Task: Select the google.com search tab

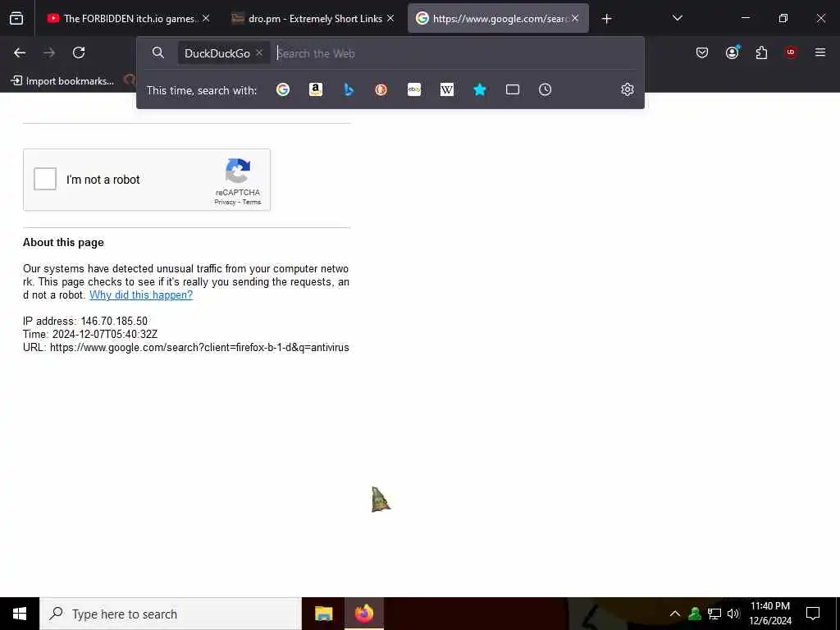Action: (498, 19)
